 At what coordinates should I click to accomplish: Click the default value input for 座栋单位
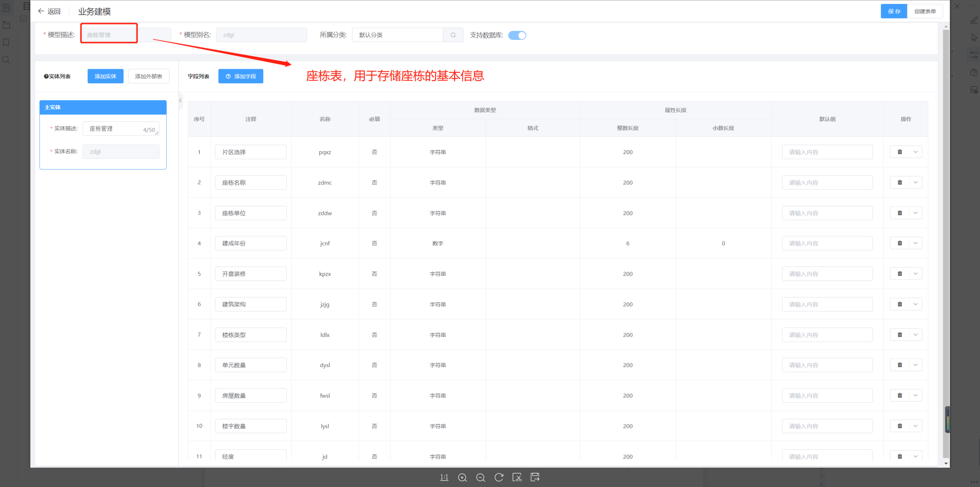827,213
